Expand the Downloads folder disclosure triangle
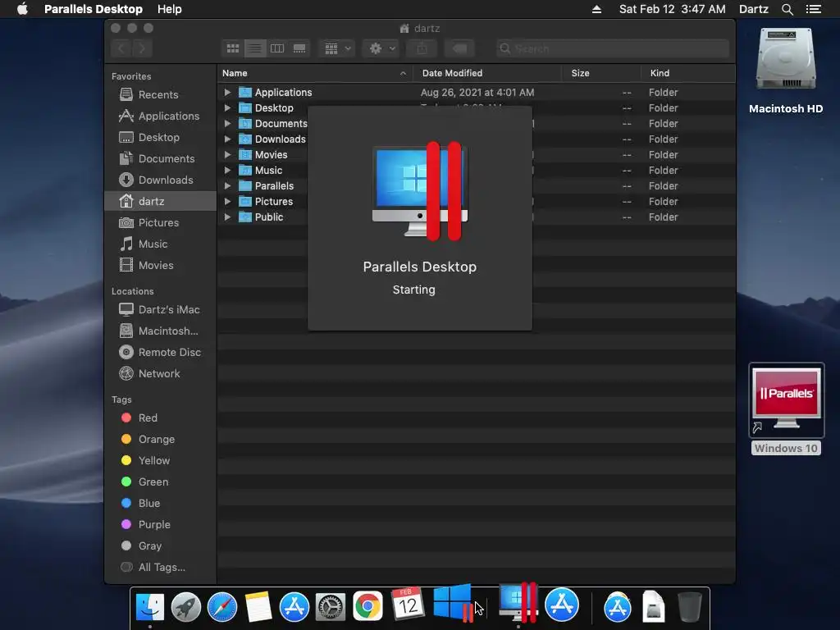 pos(227,139)
